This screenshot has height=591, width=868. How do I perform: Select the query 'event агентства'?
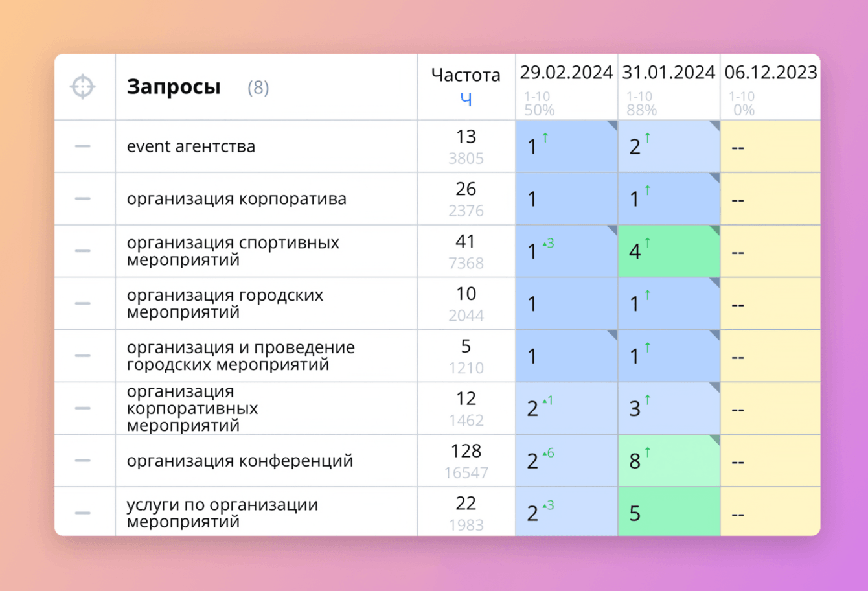click(191, 146)
